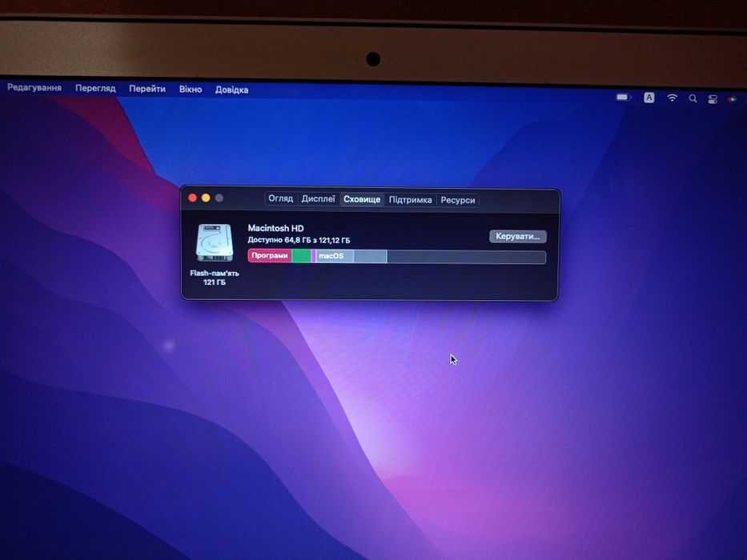747x560 pixels.
Task: Click the battery status icon
Action: 624,97
